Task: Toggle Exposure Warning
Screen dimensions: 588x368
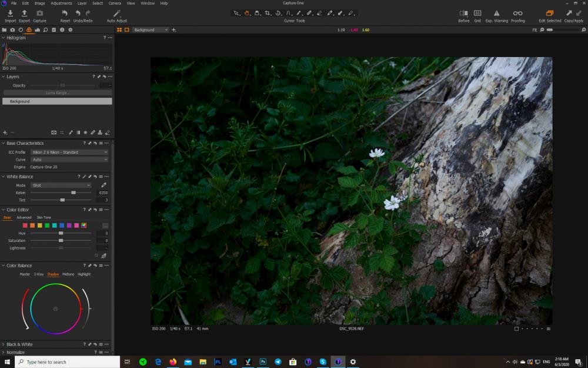Action: 496,14
